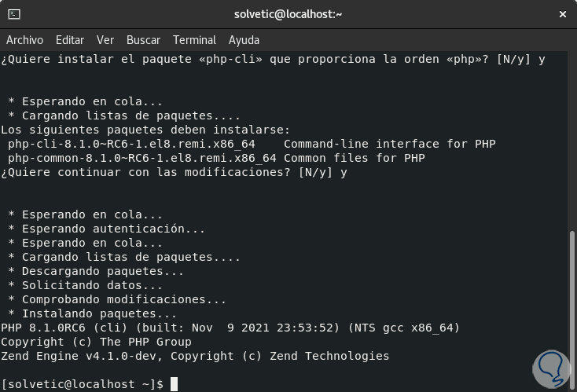
Task: Click the window title solvetic@localhost:~
Action: [288, 14]
